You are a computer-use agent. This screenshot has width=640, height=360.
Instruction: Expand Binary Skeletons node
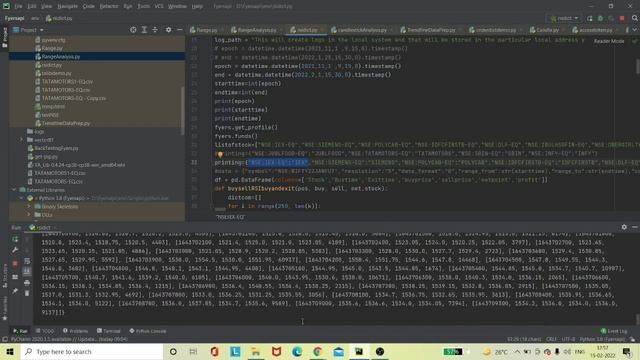coord(29,207)
